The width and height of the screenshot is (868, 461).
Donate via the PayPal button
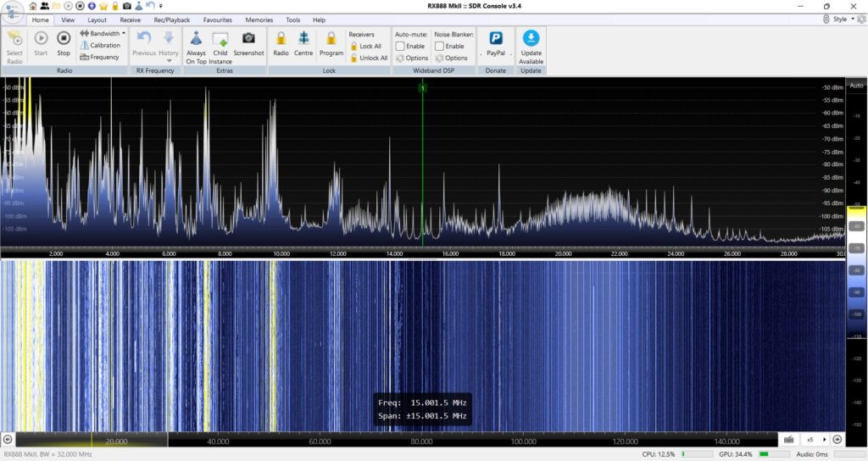[x=495, y=44]
